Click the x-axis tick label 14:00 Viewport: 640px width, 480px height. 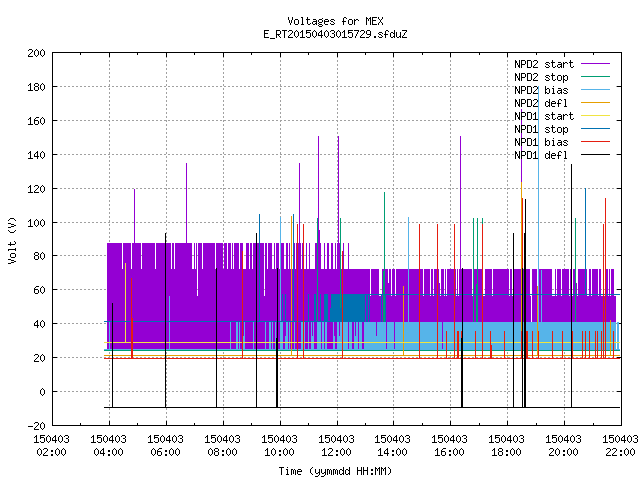pos(393,452)
